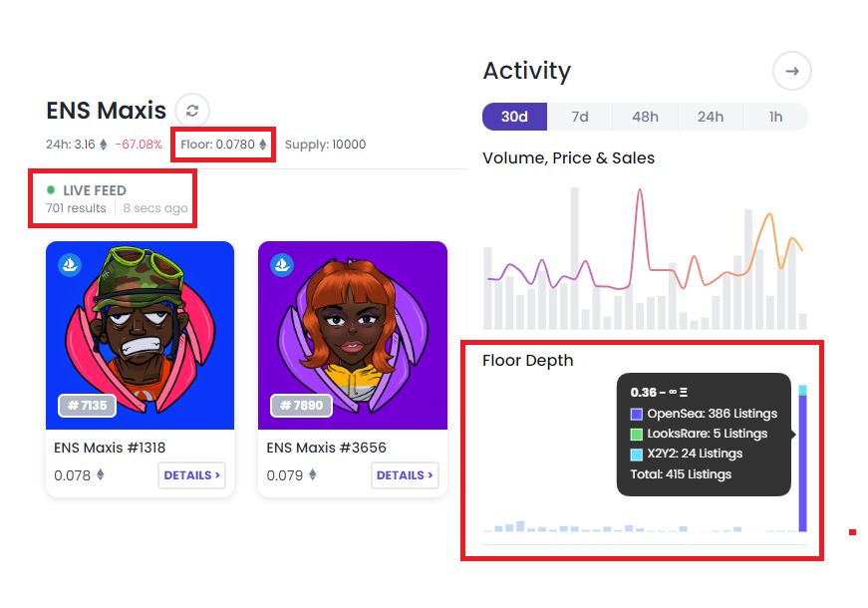Switch to the 7d activity tab
The width and height of the screenshot is (868, 608).
tap(580, 117)
